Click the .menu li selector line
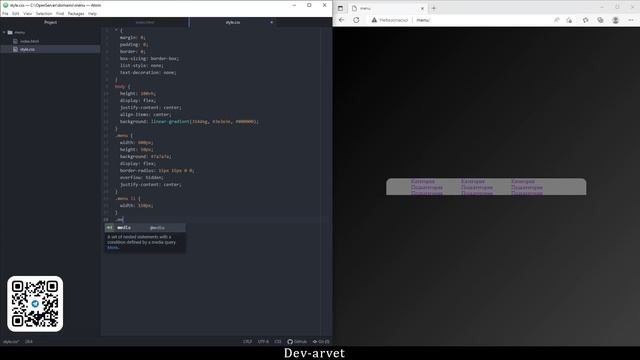Screen dimensions: 640x360 click(128, 198)
